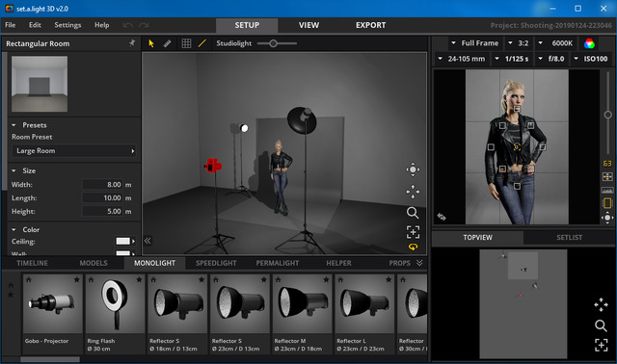Toggle the autofocus points grid icon

(x=607, y=177)
